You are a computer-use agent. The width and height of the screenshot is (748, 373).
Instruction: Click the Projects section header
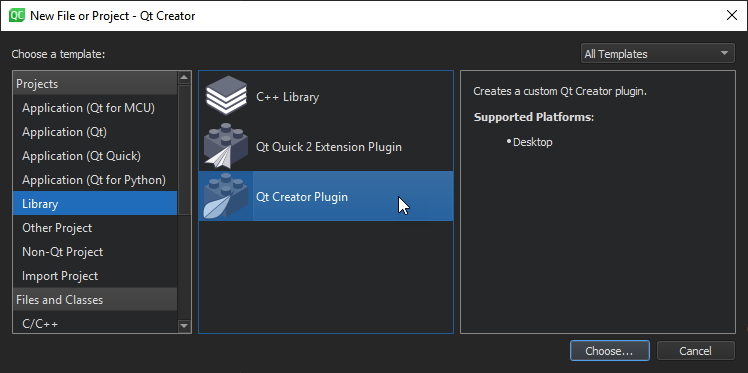(95, 83)
